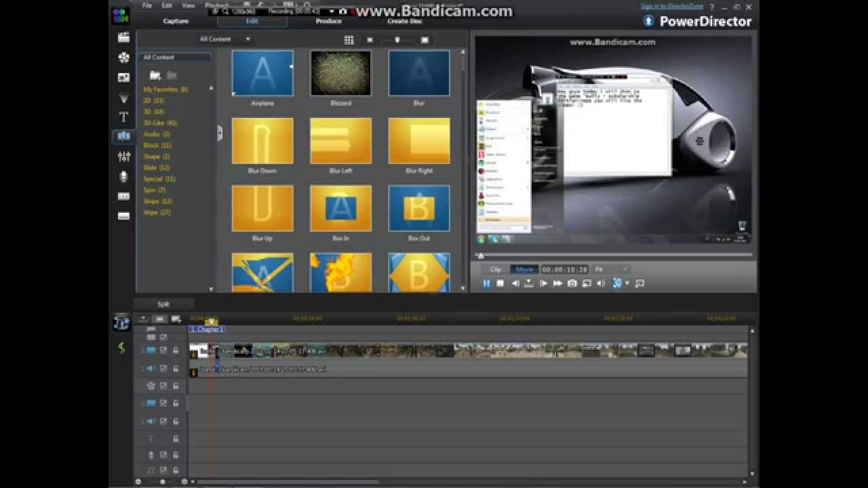Viewport: 868px width, 488px height.
Task: Open the Effect Room icon in sidebar
Action: [x=123, y=58]
